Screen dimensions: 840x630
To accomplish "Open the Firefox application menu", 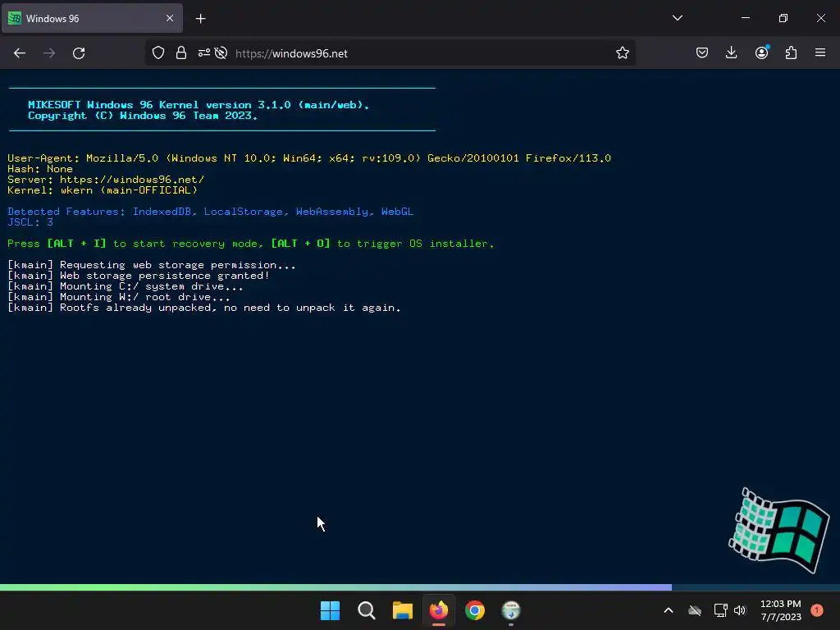I will (820, 53).
